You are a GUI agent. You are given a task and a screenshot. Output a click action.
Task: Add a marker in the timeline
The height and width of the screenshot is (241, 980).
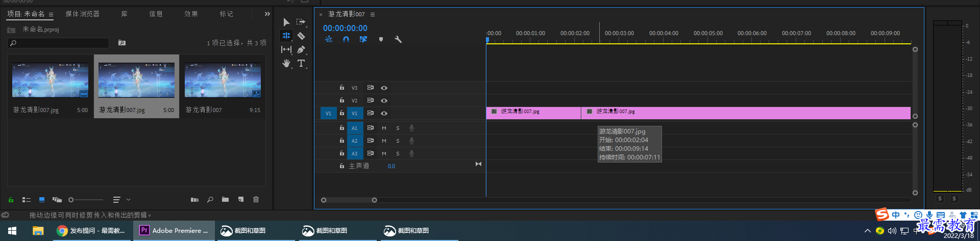tap(381, 39)
